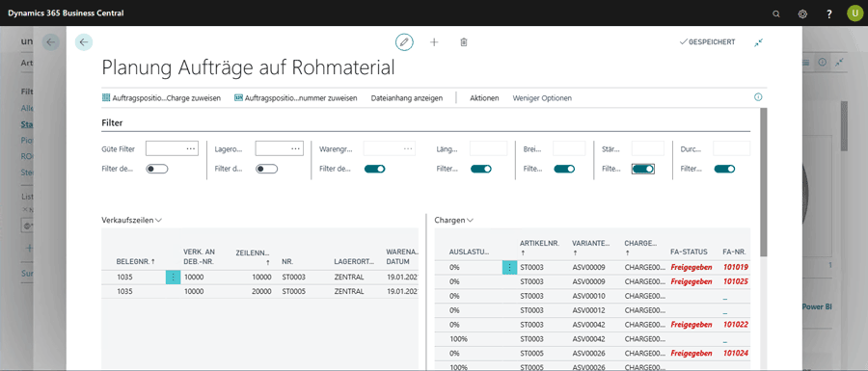Toggle the switch under Stärke filter
868x371 pixels.
(643, 169)
